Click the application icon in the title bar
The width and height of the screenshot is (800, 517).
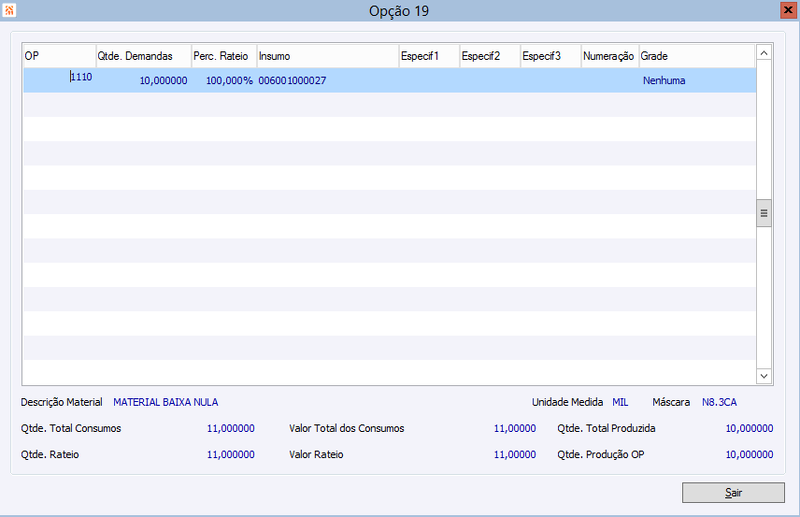point(9,10)
